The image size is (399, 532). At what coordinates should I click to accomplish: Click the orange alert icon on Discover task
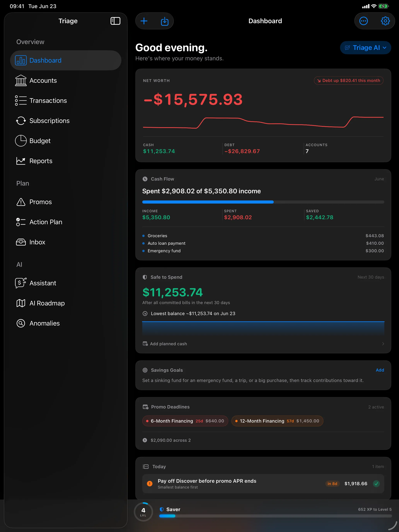point(150,483)
